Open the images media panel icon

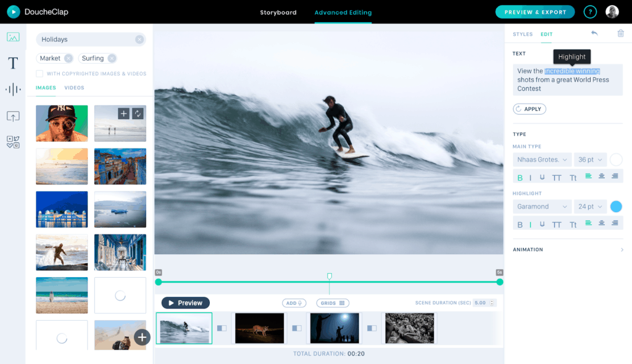(13, 37)
